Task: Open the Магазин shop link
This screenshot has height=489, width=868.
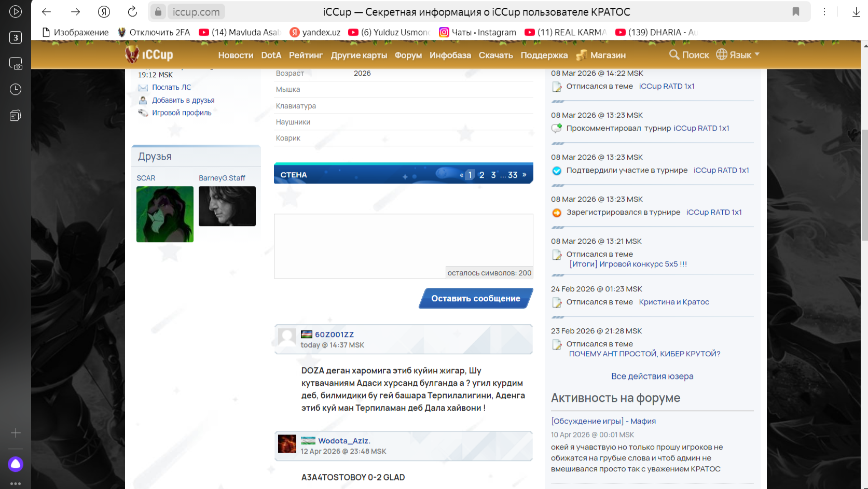Action: 601,55
